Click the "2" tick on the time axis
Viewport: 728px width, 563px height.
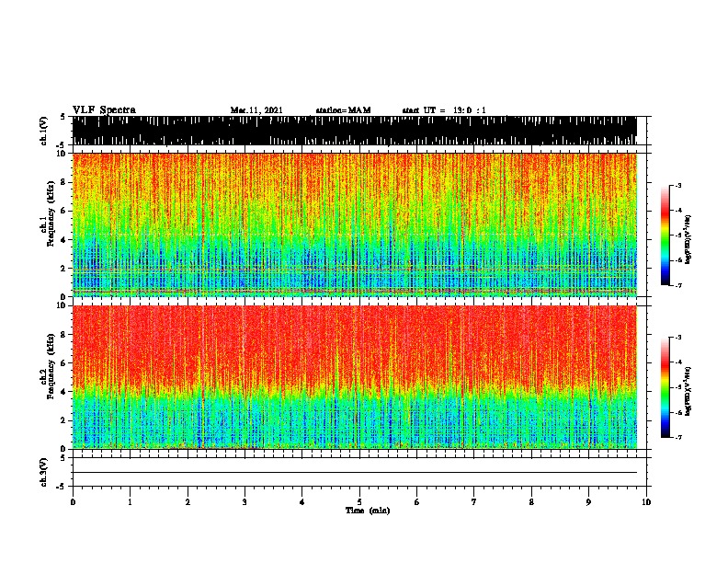(188, 502)
